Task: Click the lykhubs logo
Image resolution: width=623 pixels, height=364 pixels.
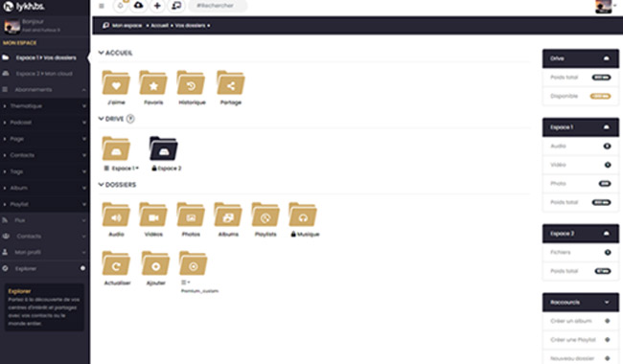Action: (24, 7)
